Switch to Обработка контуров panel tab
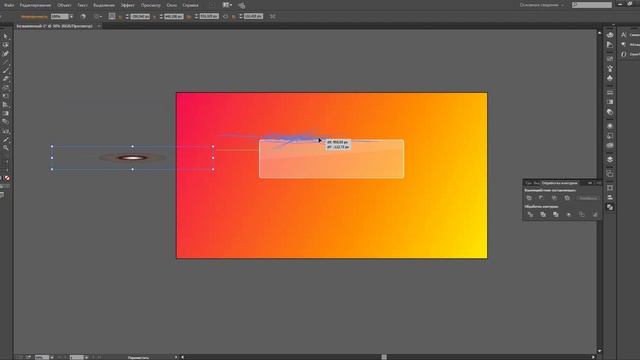The height and width of the screenshot is (360, 640). 560,183
